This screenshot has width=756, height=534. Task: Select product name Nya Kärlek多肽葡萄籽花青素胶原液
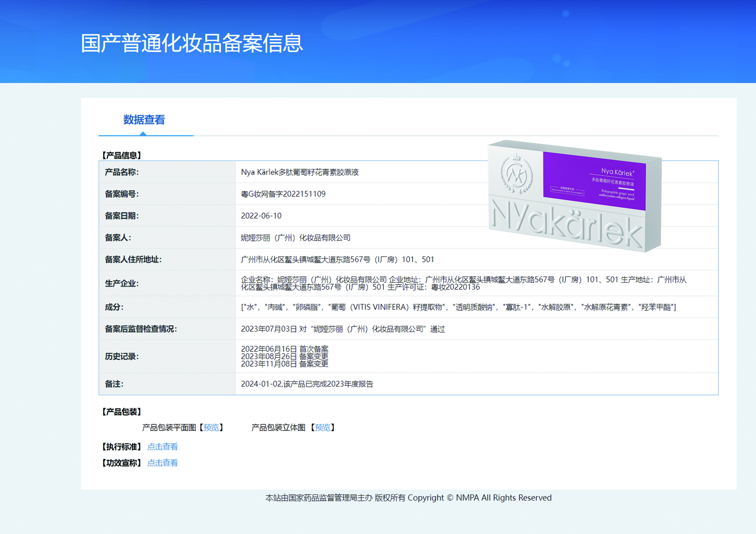(x=300, y=172)
